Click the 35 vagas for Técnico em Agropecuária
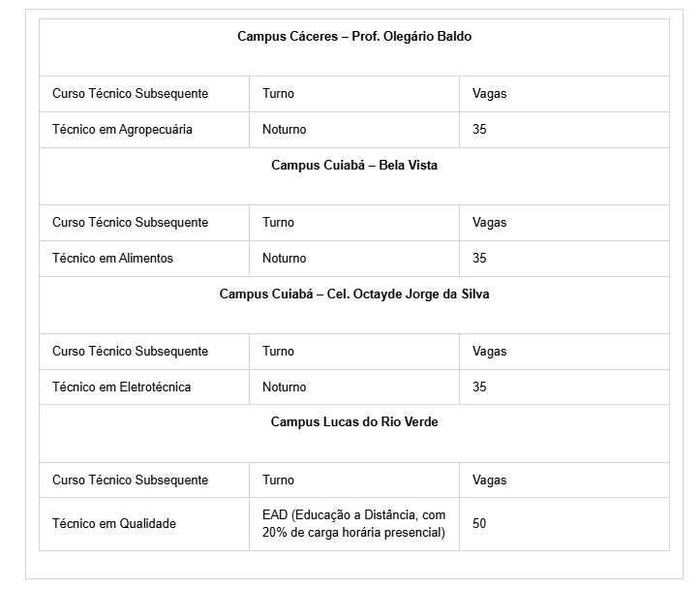 click(479, 130)
